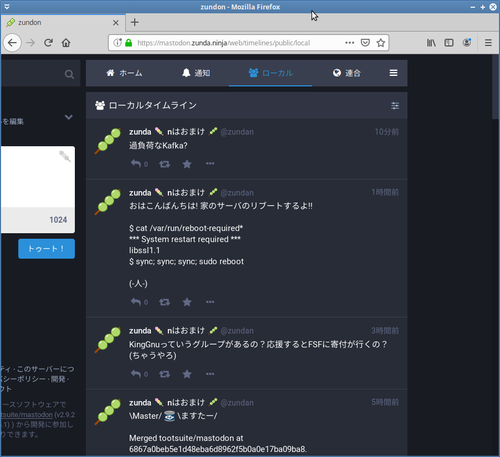The height and width of the screenshot is (457, 500).
Task: Click the 'libssl1.1' line in toot
Action: (x=144, y=250)
